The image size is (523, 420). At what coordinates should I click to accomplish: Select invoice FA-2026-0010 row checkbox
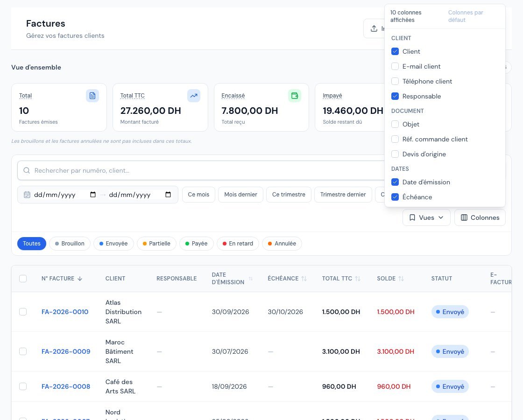pos(23,312)
